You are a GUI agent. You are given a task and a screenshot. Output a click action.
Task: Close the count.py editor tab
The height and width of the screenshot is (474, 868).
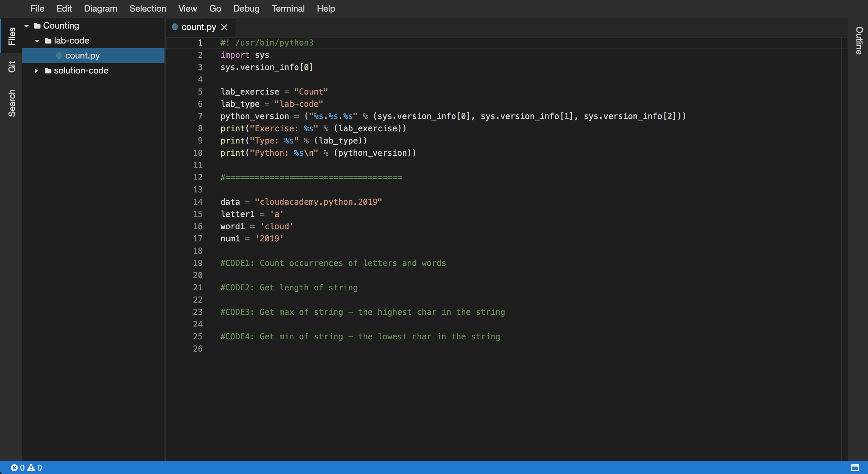224,27
